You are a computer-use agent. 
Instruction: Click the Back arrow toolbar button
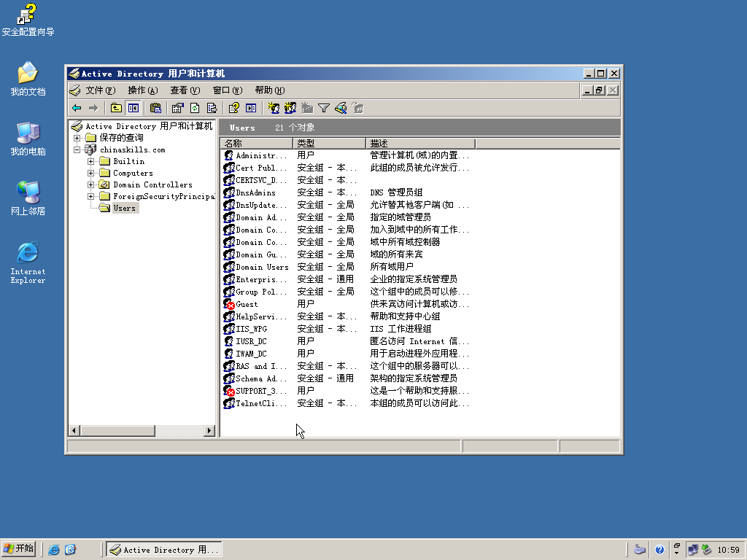77,108
